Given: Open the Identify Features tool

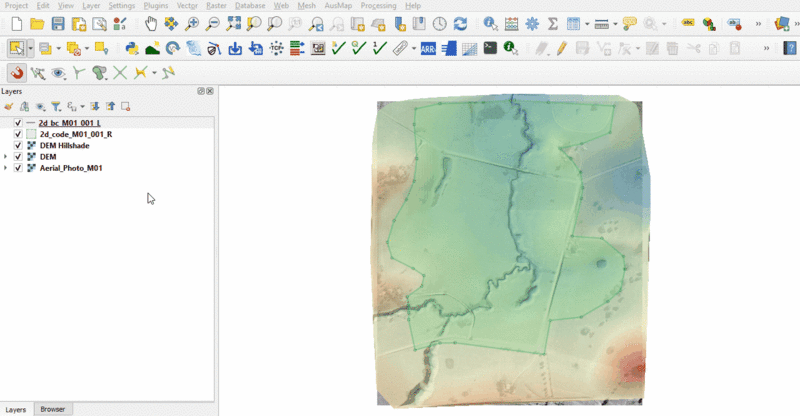Looking at the screenshot, I should (490, 23).
